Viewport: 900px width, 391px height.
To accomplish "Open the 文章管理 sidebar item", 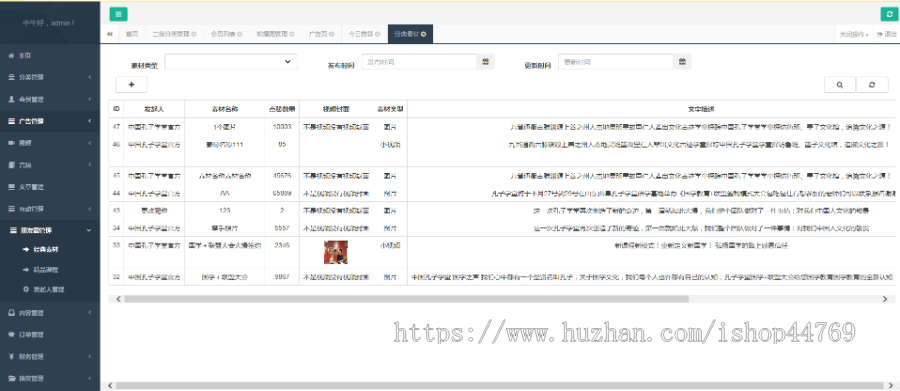I will point(50,187).
